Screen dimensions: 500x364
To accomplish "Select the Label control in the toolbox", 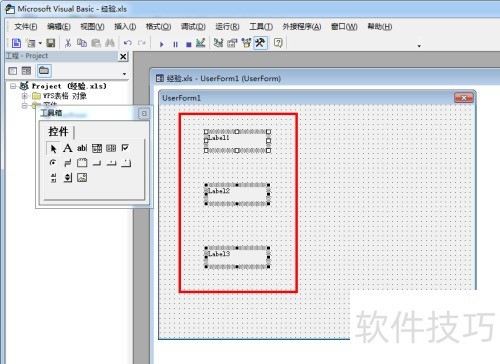I will [x=68, y=148].
